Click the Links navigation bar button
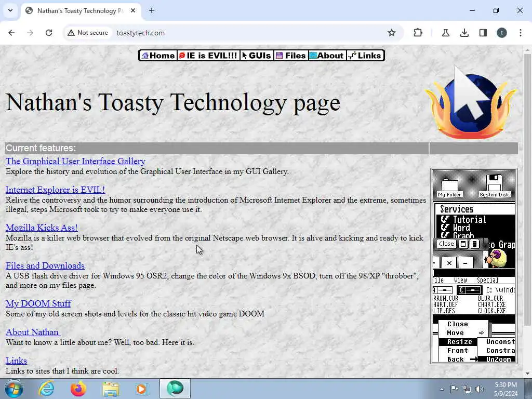The height and width of the screenshot is (399, 532). point(365,56)
